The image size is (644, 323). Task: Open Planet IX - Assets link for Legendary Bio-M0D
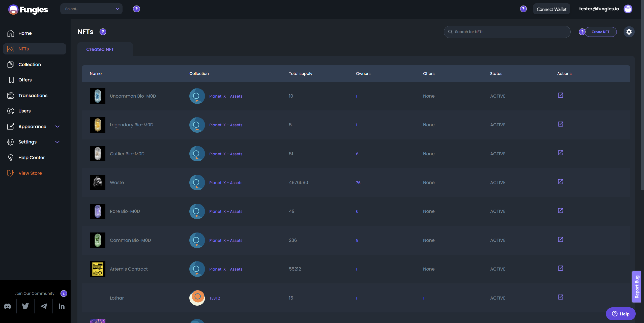pyautogui.click(x=226, y=125)
